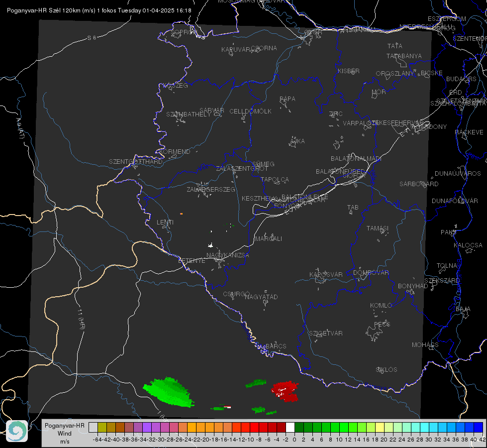The image size is (487, 448).
Task: Click the DUNAÚJVÁROS label
Action: [458, 174]
